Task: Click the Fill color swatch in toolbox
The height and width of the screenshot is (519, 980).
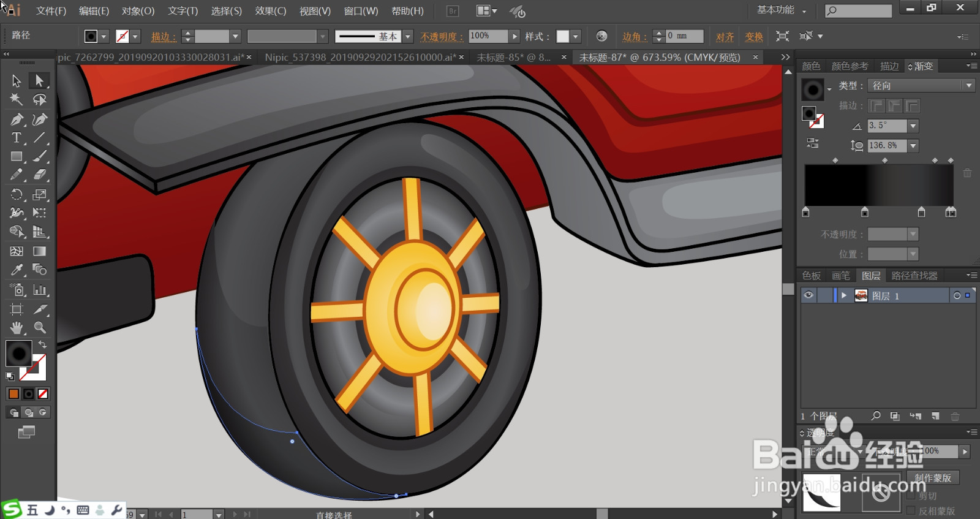Action: click(18, 354)
